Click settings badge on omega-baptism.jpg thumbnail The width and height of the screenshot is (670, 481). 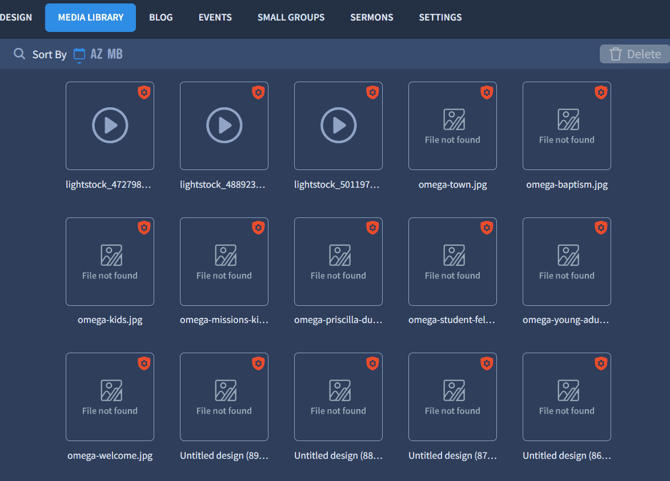point(601,92)
